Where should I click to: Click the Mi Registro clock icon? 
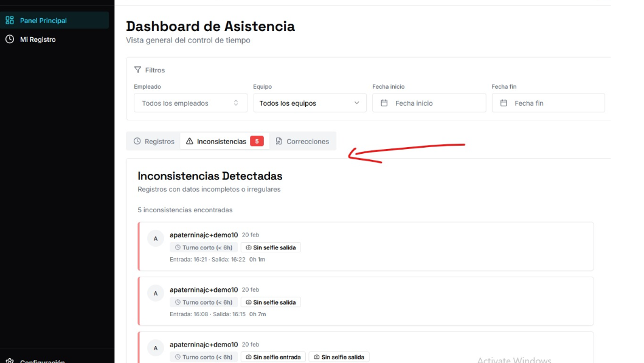pos(10,40)
